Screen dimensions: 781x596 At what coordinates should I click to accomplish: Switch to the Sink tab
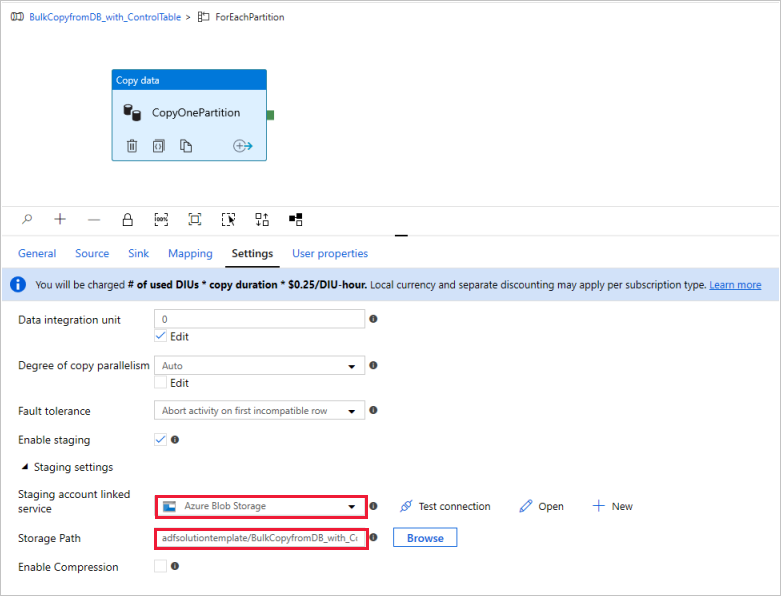point(138,253)
